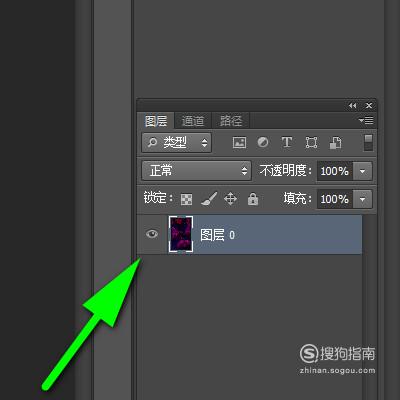This screenshot has height=400, width=400.
Task: Switch to the 通道 tab
Action: [193, 121]
